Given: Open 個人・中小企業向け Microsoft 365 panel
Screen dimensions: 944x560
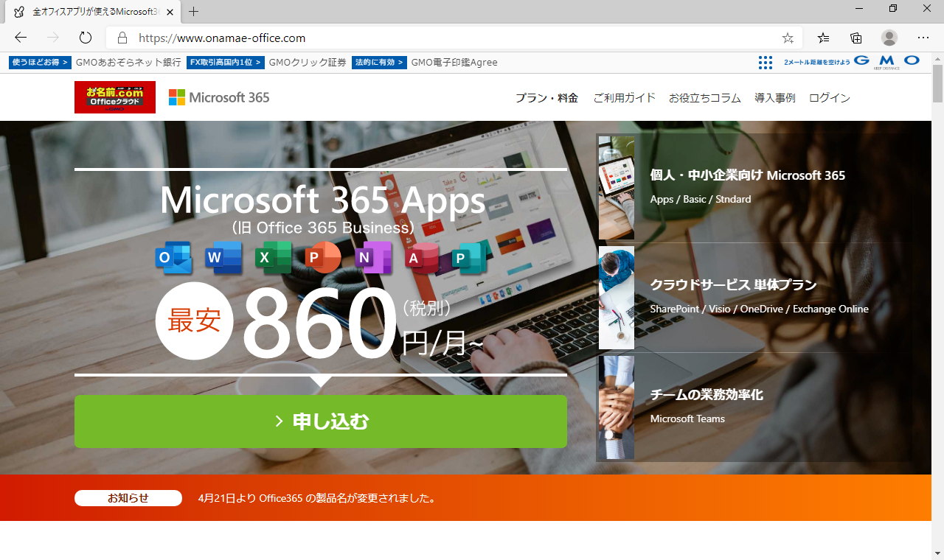Looking at the screenshot, I should [x=754, y=187].
